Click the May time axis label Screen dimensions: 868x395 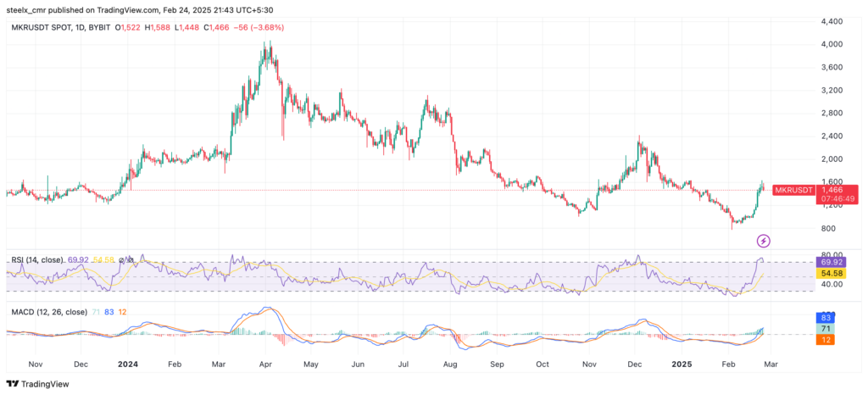(311, 364)
